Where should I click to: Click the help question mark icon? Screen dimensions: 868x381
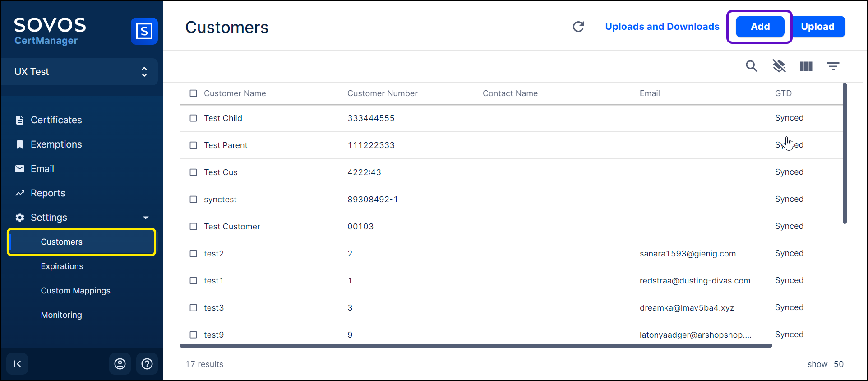tap(147, 364)
